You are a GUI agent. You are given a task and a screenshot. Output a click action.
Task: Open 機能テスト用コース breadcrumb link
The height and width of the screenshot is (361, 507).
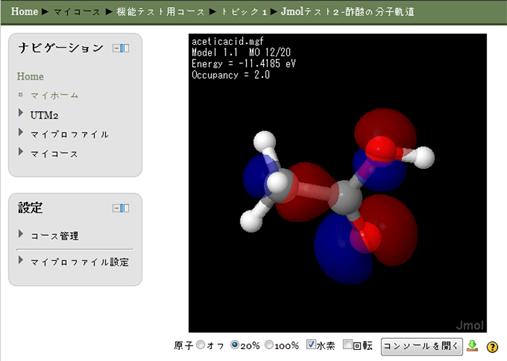pos(161,12)
